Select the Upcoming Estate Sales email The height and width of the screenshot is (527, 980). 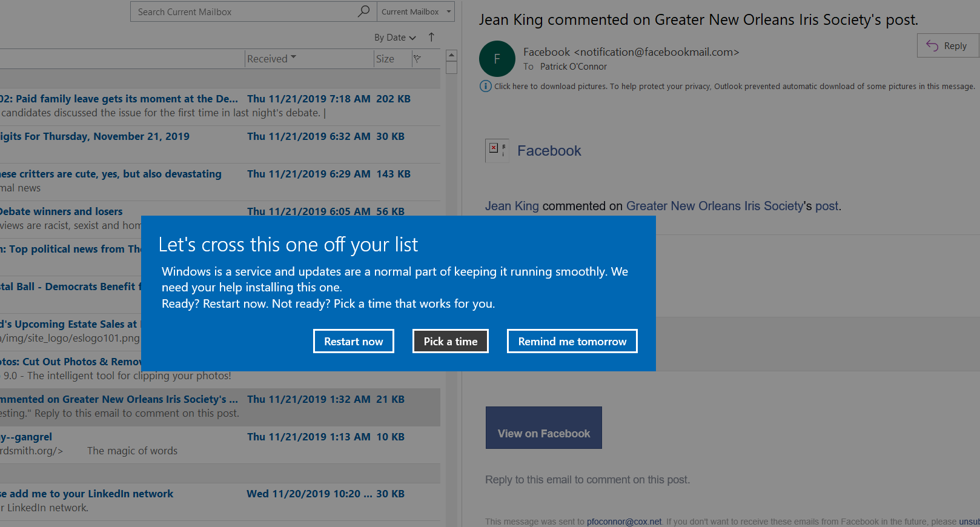(x=70, y=332)
